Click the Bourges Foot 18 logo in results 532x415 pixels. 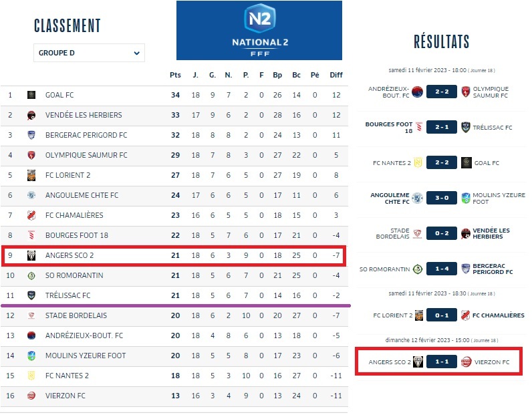[418, 127]
